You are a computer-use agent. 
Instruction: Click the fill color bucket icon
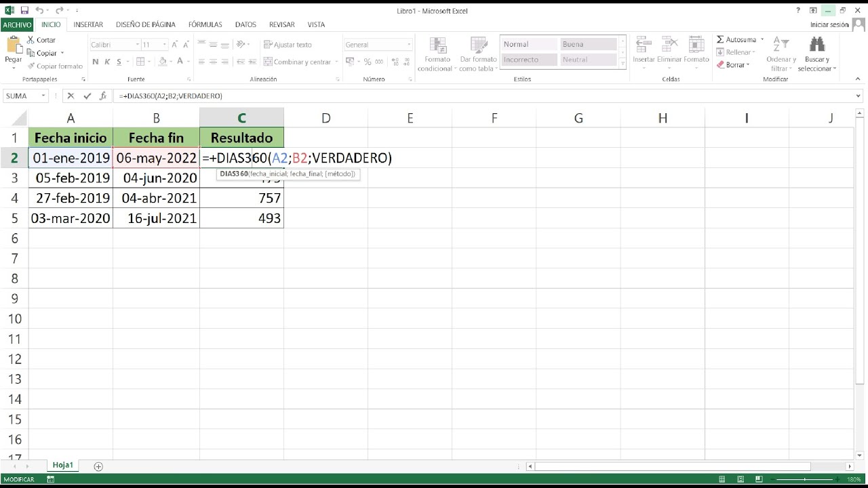point(162,62)
